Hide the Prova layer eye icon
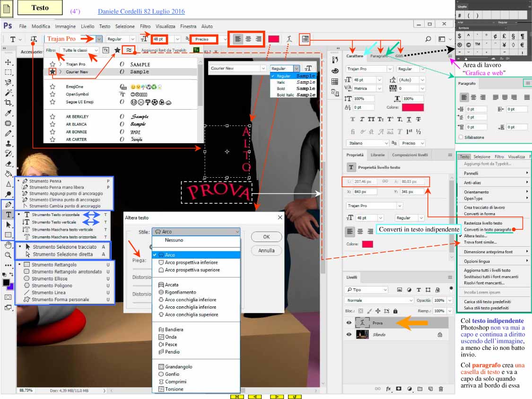The image size is (532, 399). point(349,323)
